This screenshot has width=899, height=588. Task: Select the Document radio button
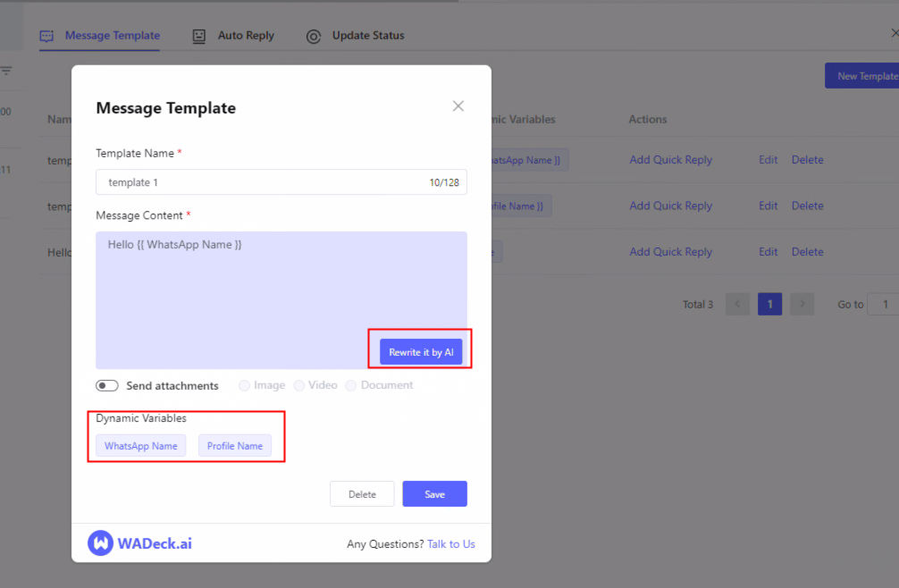point(351,386)
